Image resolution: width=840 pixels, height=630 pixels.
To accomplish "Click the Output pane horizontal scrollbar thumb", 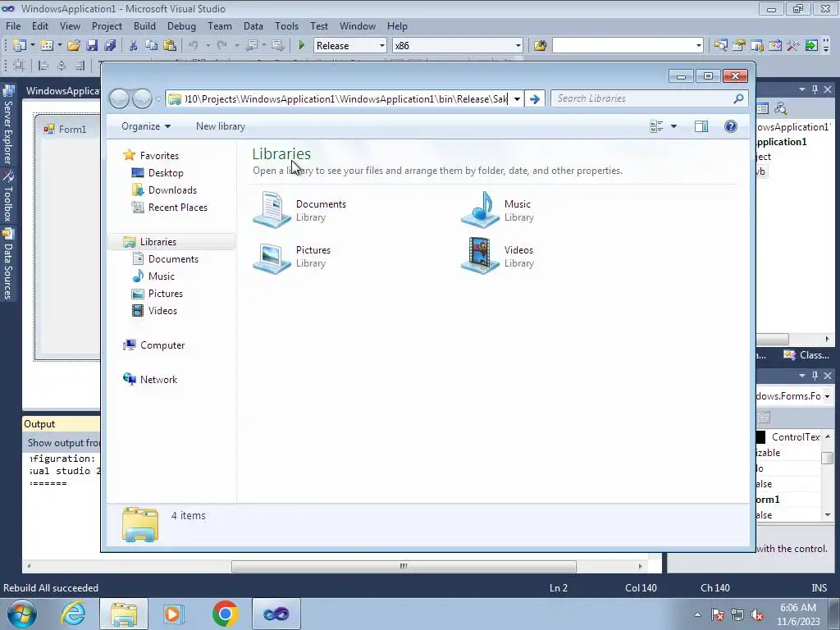I will pos(404,566).
